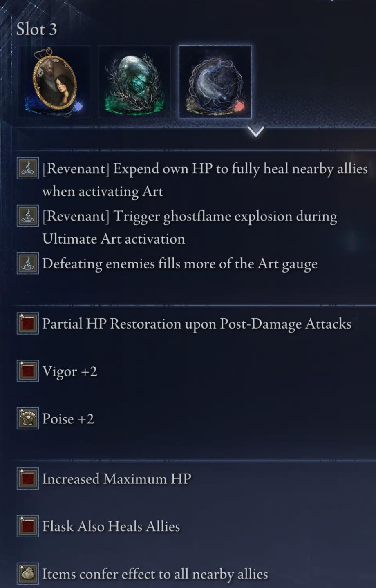Click the red icon beside Partial HP Restoration
Viewport: 376px width, 588px height.
pyautogui.click(x=28, y=324)
